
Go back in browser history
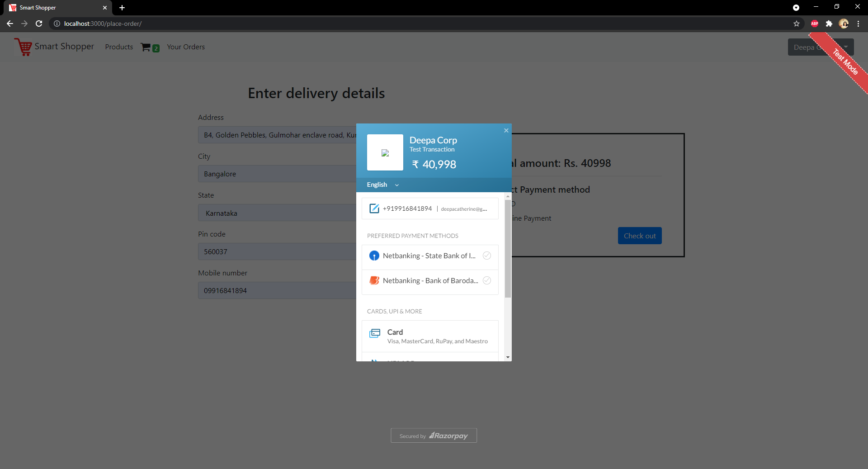10,24
